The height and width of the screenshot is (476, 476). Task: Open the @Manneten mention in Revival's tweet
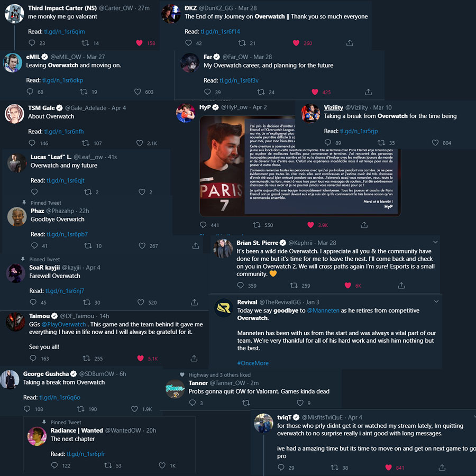(x=323, y=310)
